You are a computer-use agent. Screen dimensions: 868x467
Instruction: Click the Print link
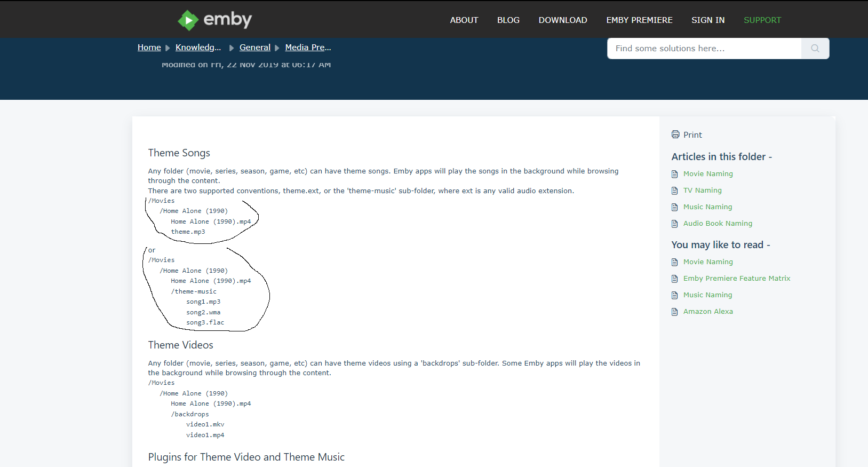pyautogui.click(x=692, y=135)
